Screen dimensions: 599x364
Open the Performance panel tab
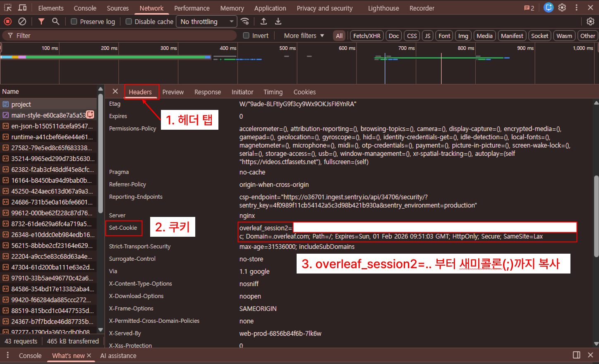click(x=192, y=8)
